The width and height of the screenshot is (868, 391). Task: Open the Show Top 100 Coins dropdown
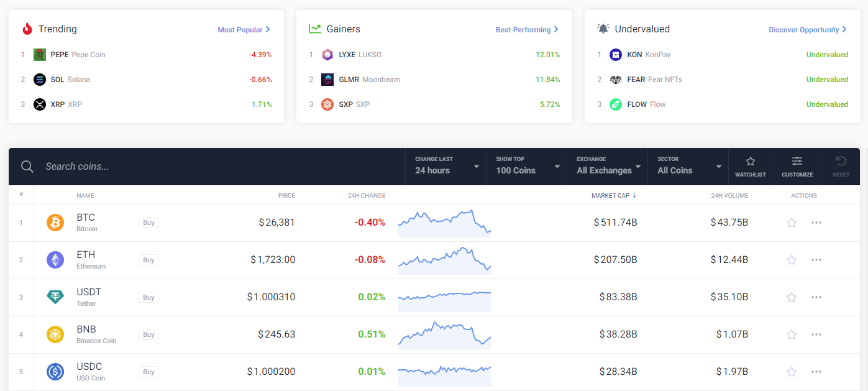click(x=526, y=167)
